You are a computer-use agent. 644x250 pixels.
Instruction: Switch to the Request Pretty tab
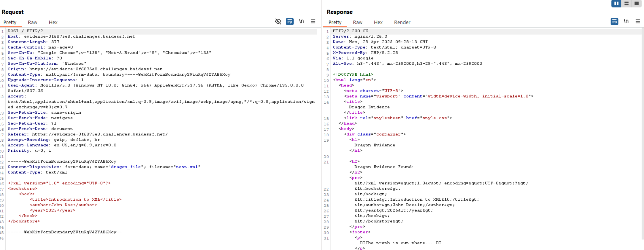click(10, 22)
